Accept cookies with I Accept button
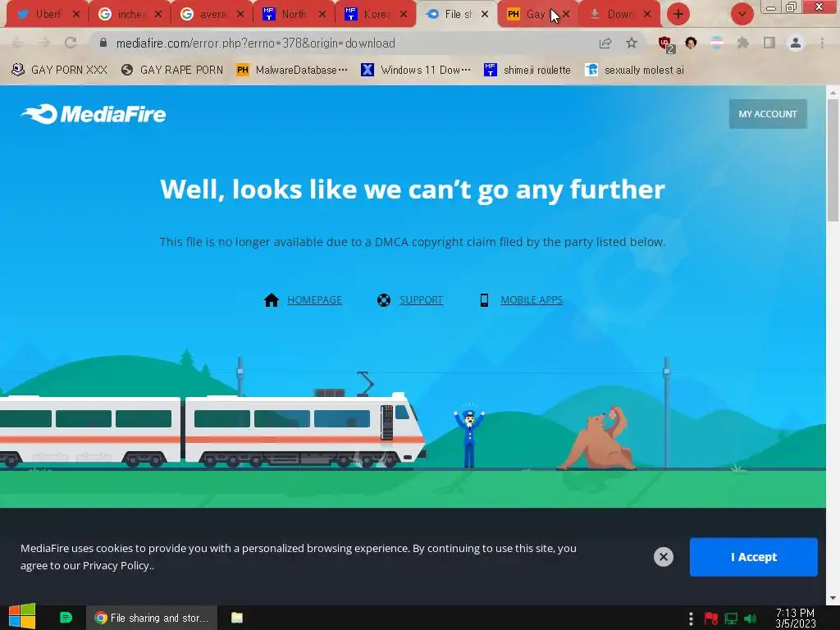This screenshot has width=840, height=630. pos(753,557)
